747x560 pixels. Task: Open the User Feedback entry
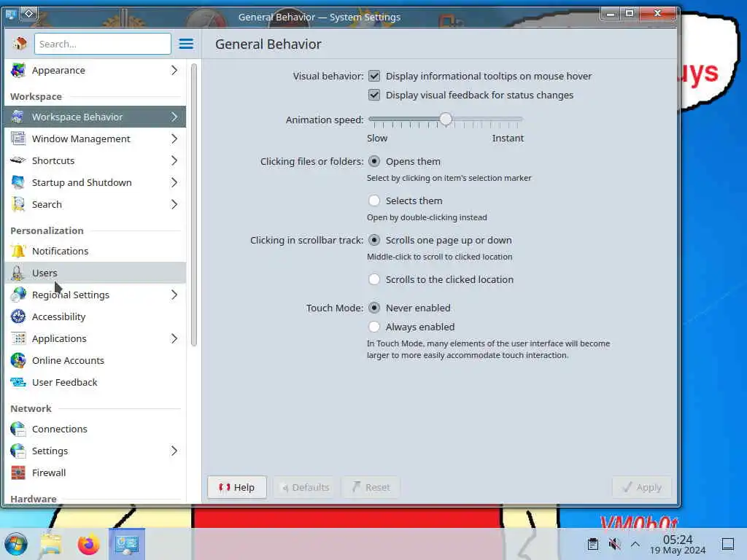tap(96, 382)
